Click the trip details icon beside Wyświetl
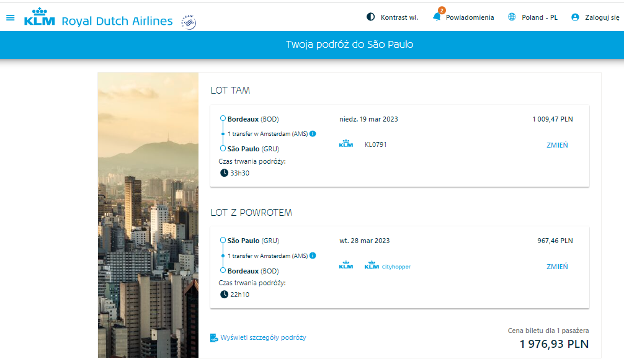The height and width of the screenshot is (364, 624). pyautogui.click(x=214, y=338)
